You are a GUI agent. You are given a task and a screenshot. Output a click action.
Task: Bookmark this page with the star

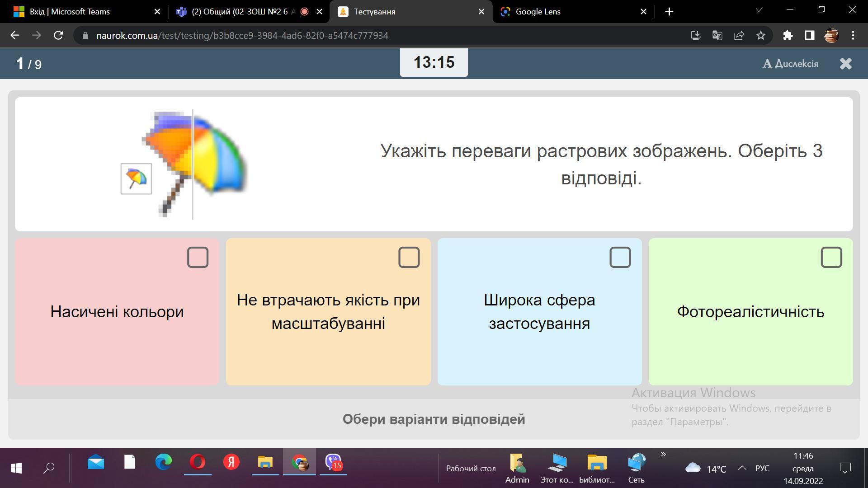(x=761, y=35)
